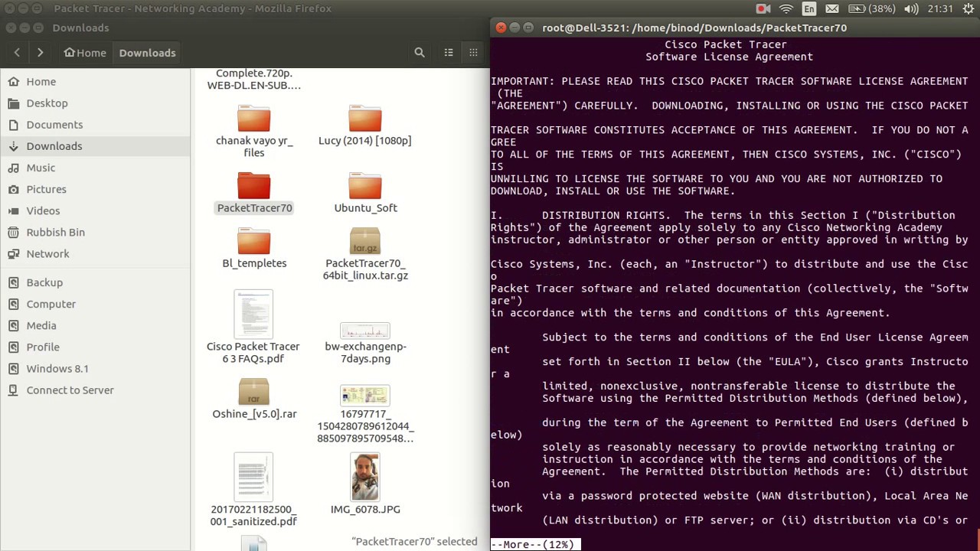
Task: Browse Network in the sidebar
Action: pyautogui.click(x=47, y=253)
